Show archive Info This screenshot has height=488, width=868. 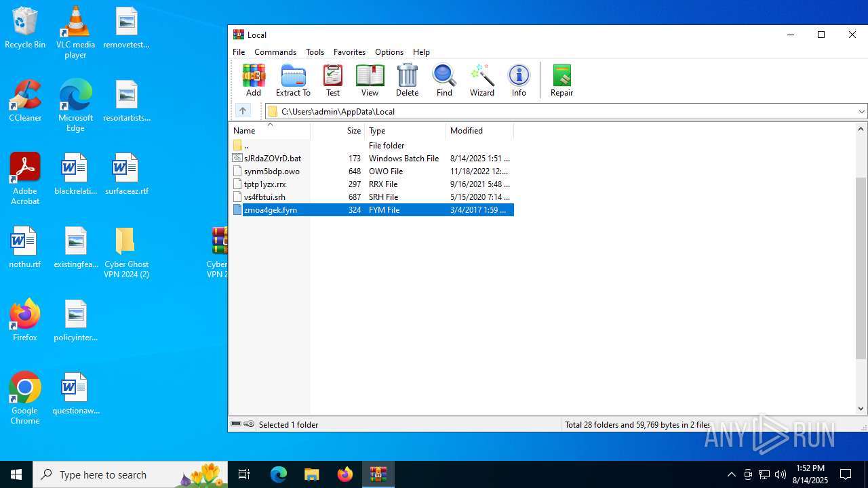519,80
